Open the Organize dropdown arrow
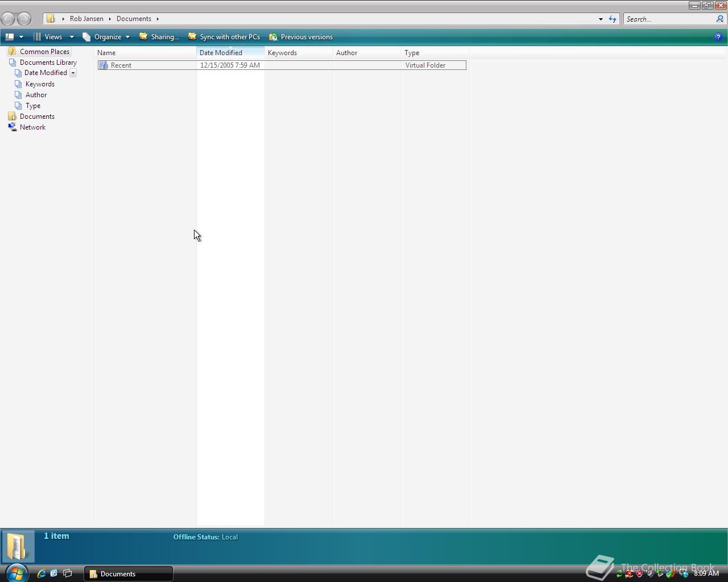This screenshot has height=582, width=728. pos(127,37)
